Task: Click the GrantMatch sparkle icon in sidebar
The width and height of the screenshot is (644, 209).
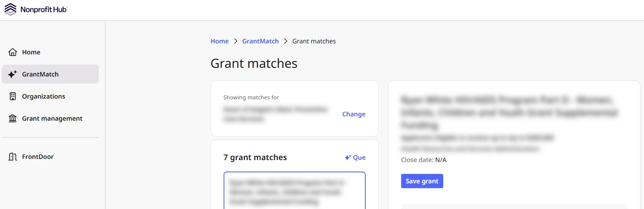Action: tap(13, 74)
